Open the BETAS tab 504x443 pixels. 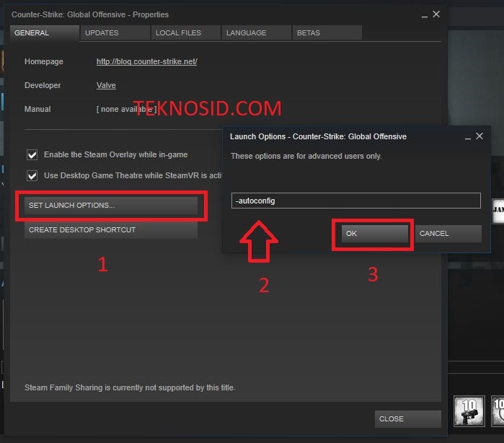pos(327,32)
